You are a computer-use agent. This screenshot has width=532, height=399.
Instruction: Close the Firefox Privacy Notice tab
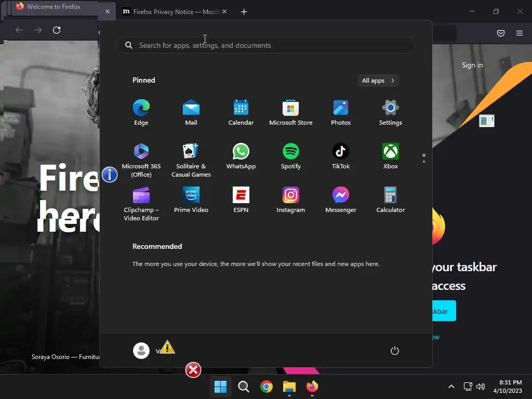click(x=224, y=11)
